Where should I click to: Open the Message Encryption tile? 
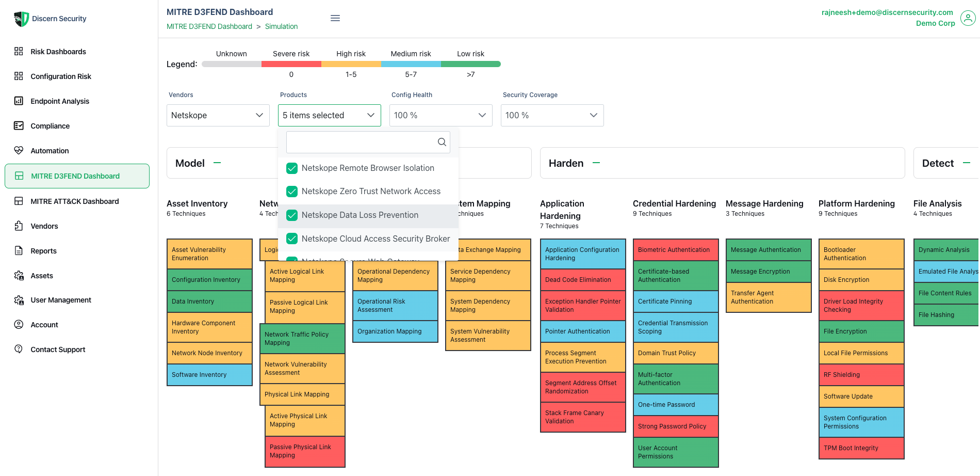(769, 272)
